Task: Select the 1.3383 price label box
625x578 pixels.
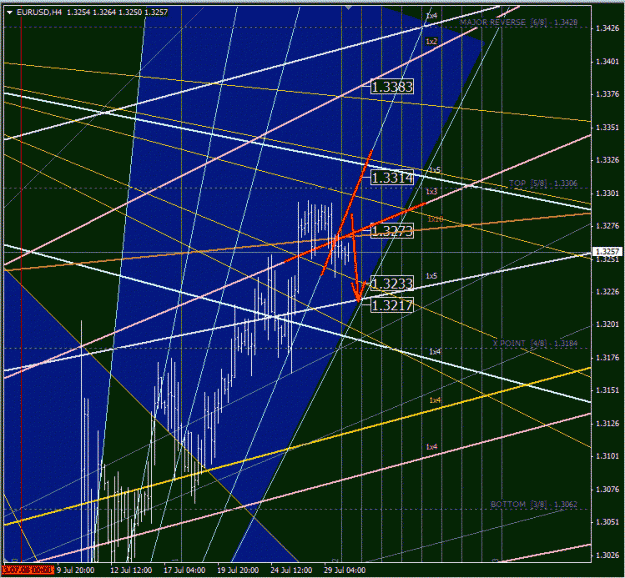Action: click(x=392, y=87)
